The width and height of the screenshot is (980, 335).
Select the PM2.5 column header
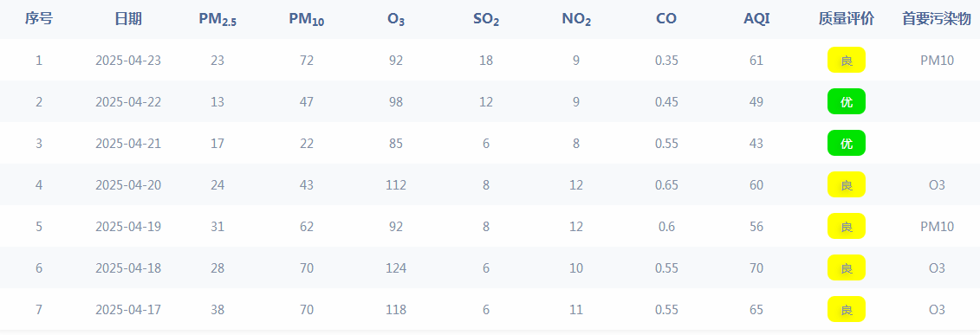tap(217, 19)
